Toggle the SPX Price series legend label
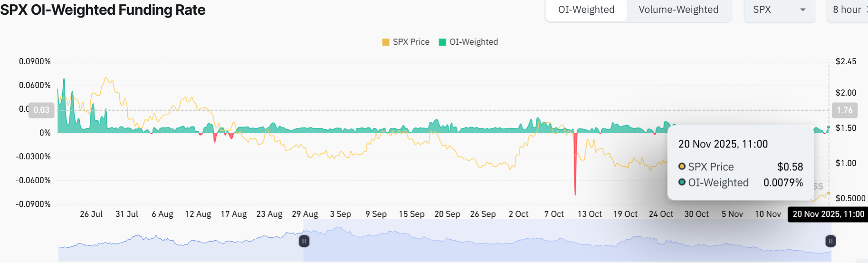 pos(411,42)
